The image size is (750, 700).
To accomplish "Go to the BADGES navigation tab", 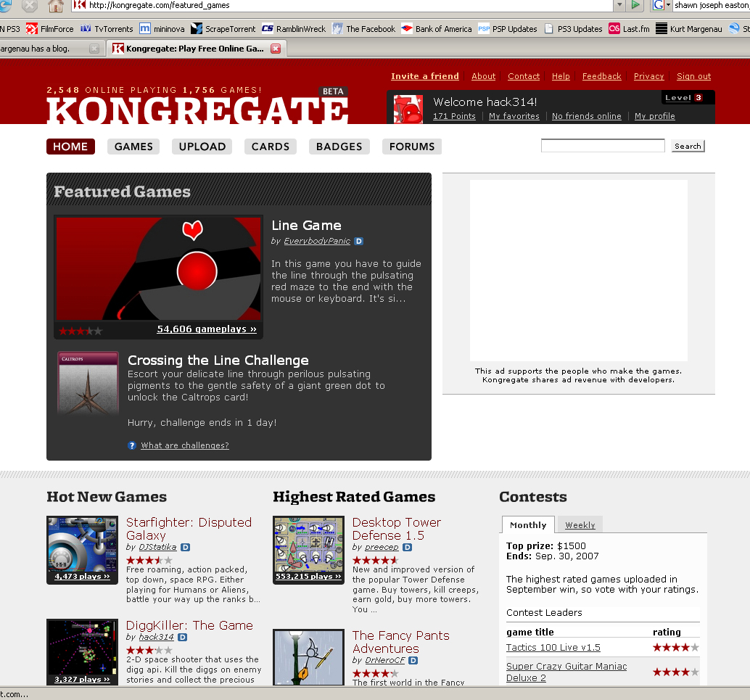I will point(339,147).
